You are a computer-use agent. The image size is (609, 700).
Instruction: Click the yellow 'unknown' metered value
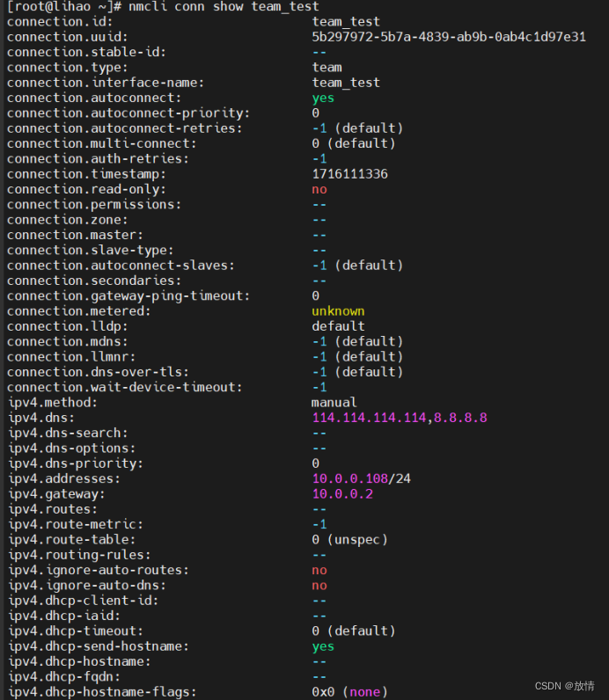pyautogui.click(x=338, y=310)
